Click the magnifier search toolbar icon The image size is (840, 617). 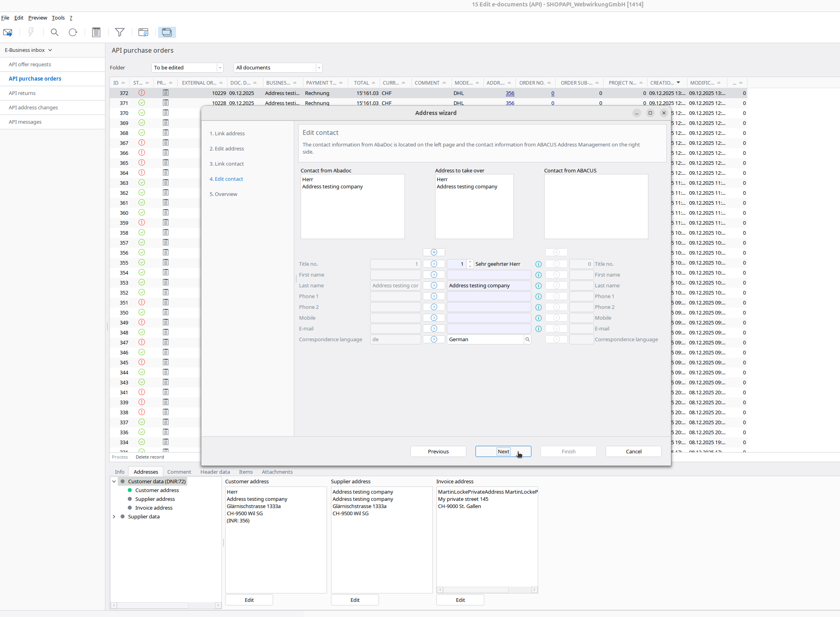tap(55, 32)
